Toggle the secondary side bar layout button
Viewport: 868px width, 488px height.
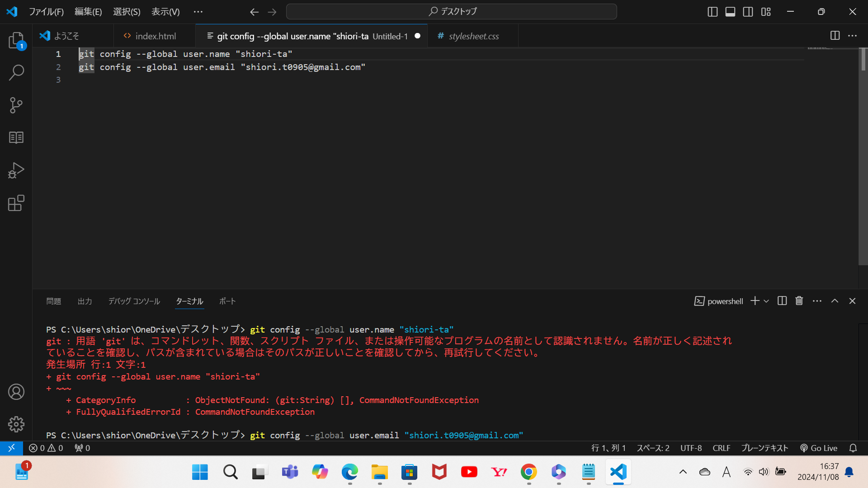click(x=748, y=12)
